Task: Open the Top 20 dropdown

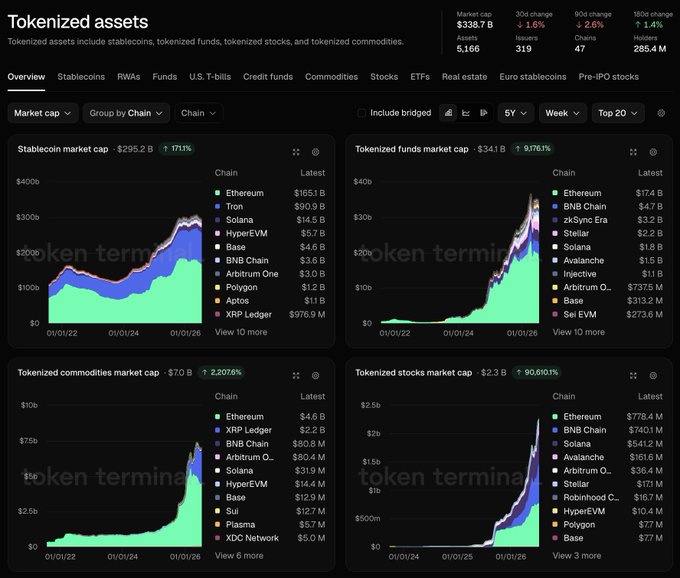Action: (618, 113)
